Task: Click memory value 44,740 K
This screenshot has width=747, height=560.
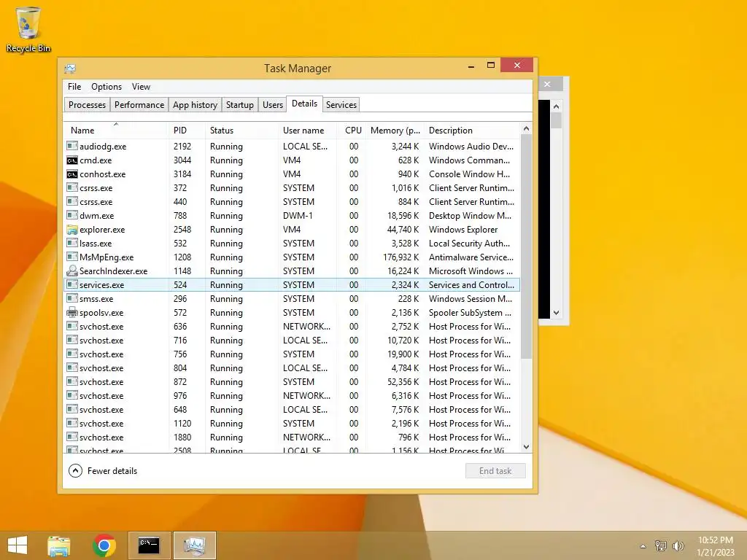Action: coord(403,230)
